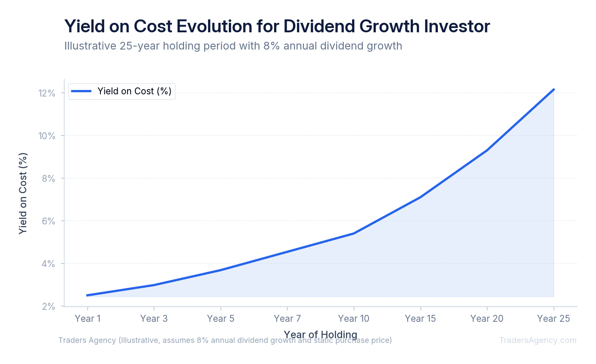Click the 'Yield on Cost (%)' legend label
This screenshot has width=596, height=364.
click(134, 91)
